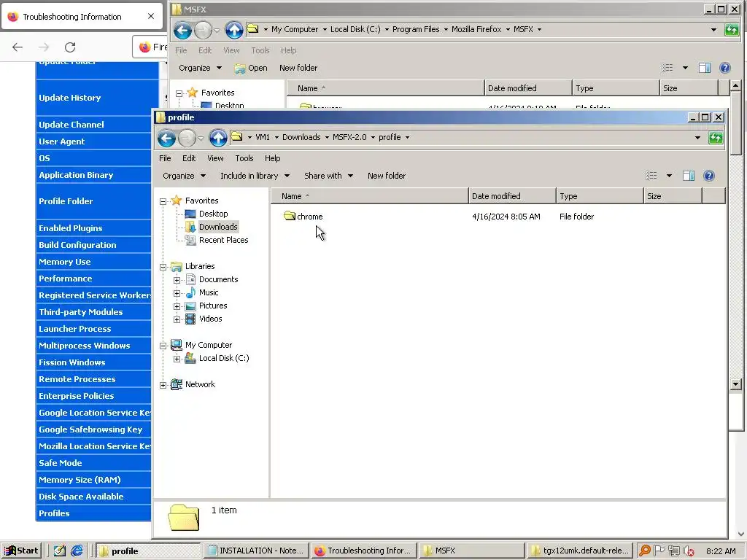Image resolution: width=747 pixels, height=560 pixels.
Task: Click the Forward arrow in profile window
Action: (187, 138)
